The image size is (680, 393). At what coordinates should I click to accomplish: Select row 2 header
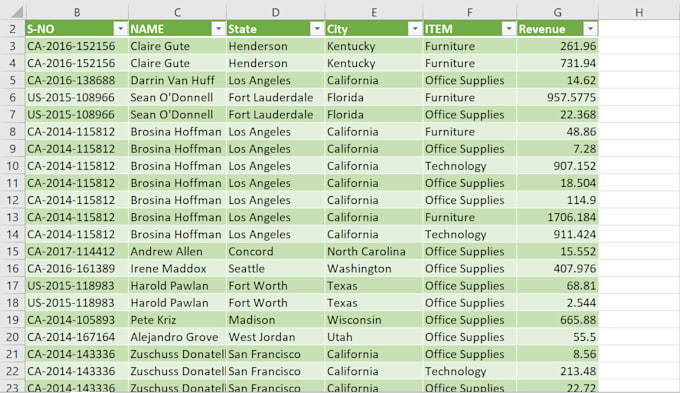13,29
